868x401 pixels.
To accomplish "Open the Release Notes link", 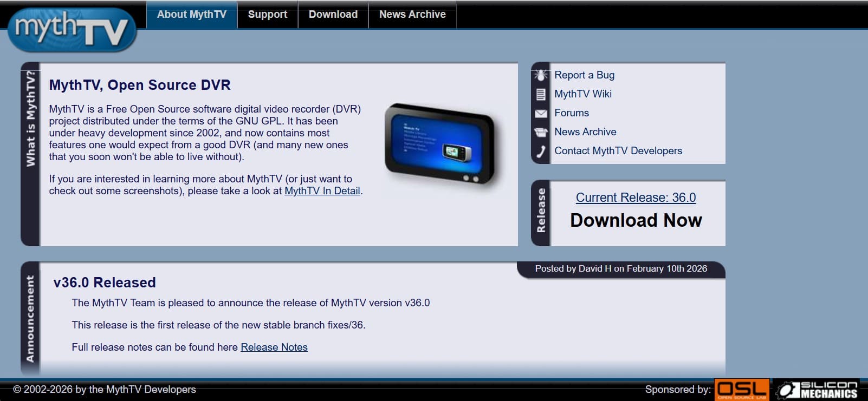I will [x=274, y=347].
